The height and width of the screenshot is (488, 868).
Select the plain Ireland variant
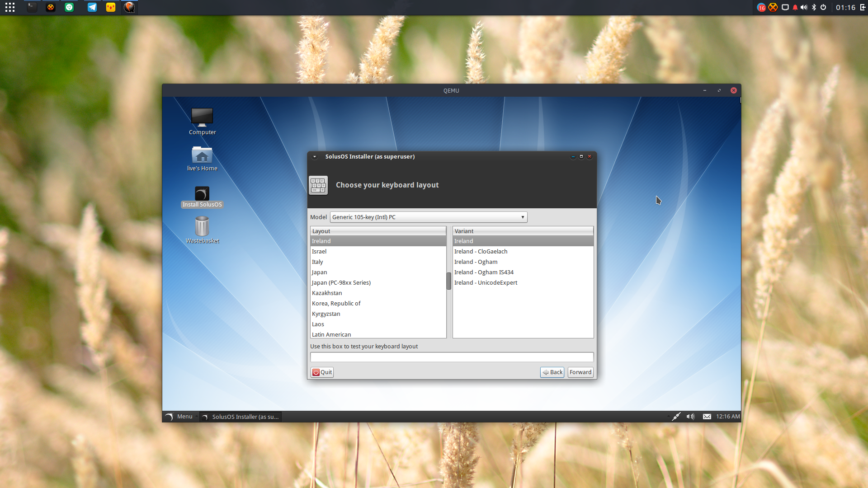coord(523,241)
